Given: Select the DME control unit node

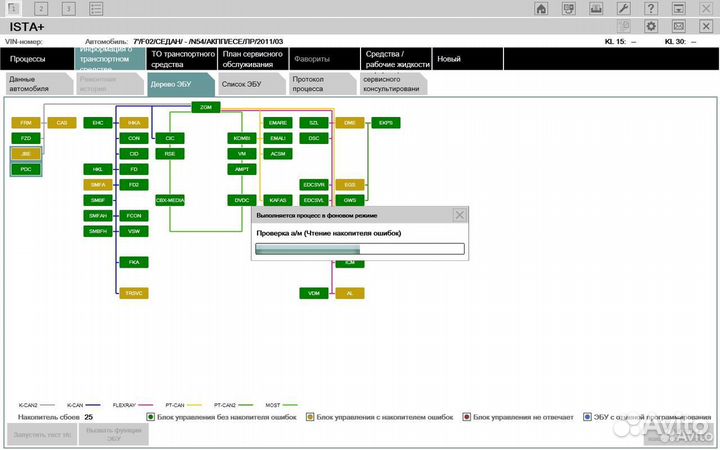Looking at the screenshot, I should pyautogui.click(x=349, y=122).
